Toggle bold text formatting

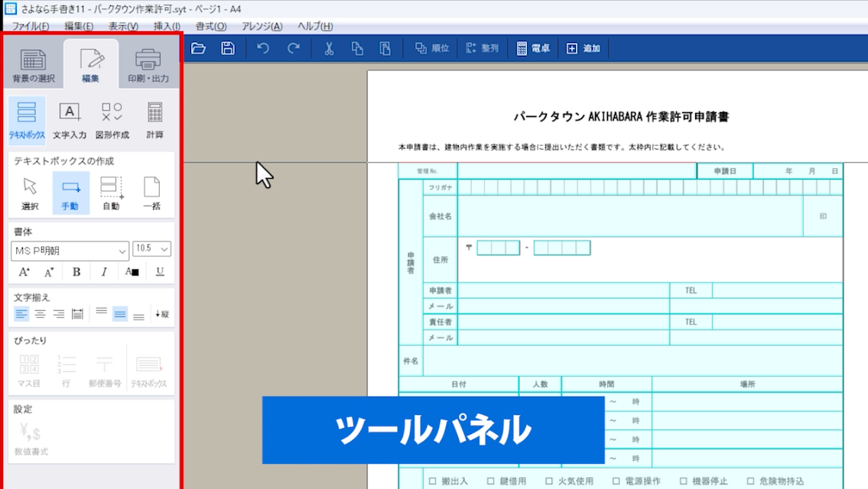point(76,272)
